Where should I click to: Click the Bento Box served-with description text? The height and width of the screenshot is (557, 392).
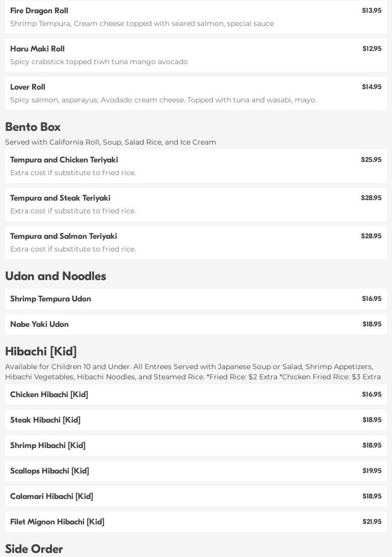[x=110, y=142]
